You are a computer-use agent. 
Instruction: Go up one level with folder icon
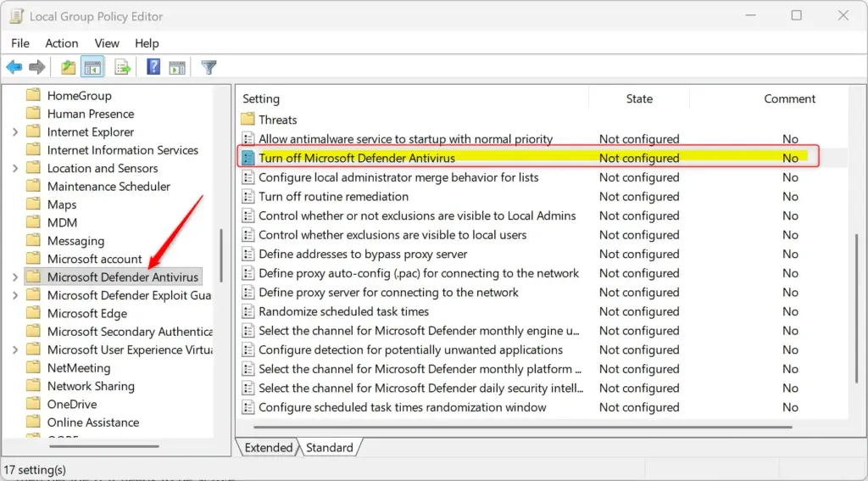[68, 68]
